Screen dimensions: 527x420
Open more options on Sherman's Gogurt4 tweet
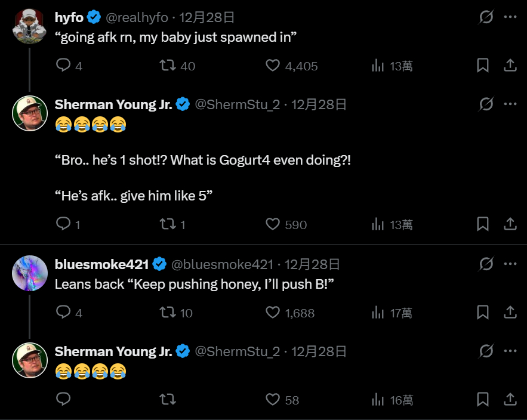point(510,104)
